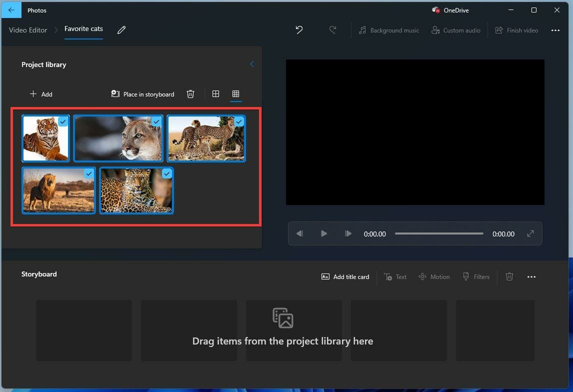Click Place in storyboard
This screenshot has height=392, width=573.
click(x=142, y=94)
